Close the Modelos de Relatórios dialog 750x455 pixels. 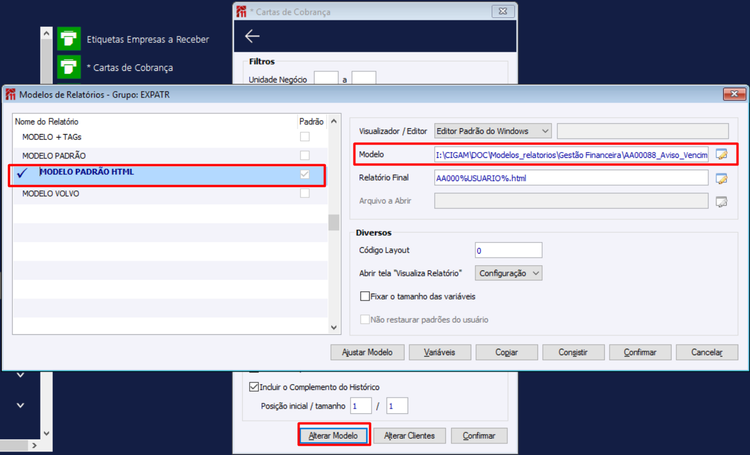734,94
